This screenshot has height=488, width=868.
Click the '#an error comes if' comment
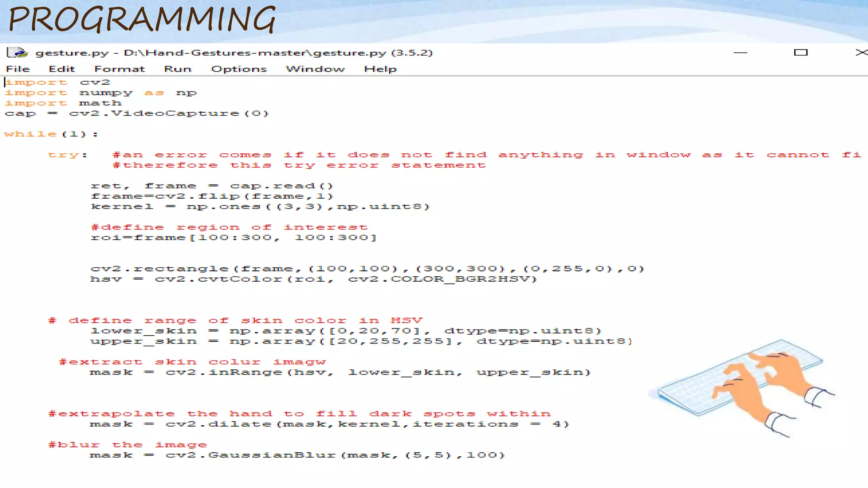[x=487, y=155]
